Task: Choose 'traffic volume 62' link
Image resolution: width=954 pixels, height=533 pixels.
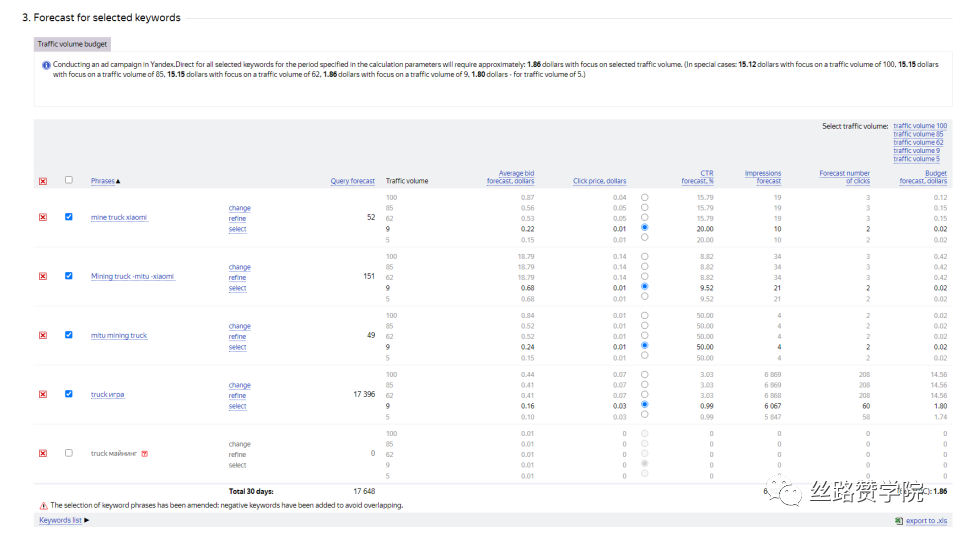Action: (918, 142)
